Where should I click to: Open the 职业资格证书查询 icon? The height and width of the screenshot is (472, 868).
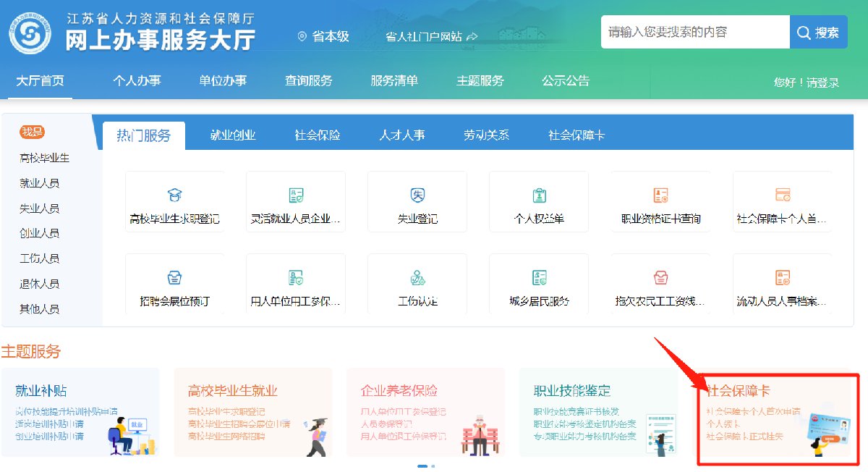(x=660, y=195)
